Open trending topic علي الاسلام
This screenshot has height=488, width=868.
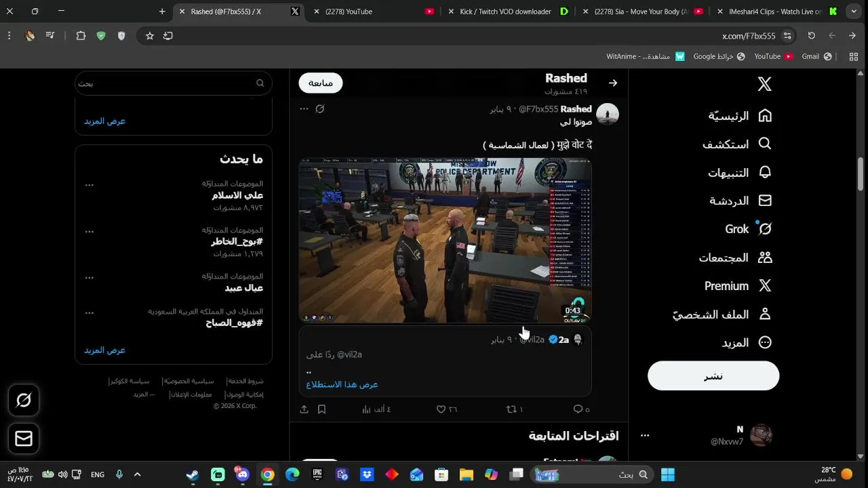point(237,195)
